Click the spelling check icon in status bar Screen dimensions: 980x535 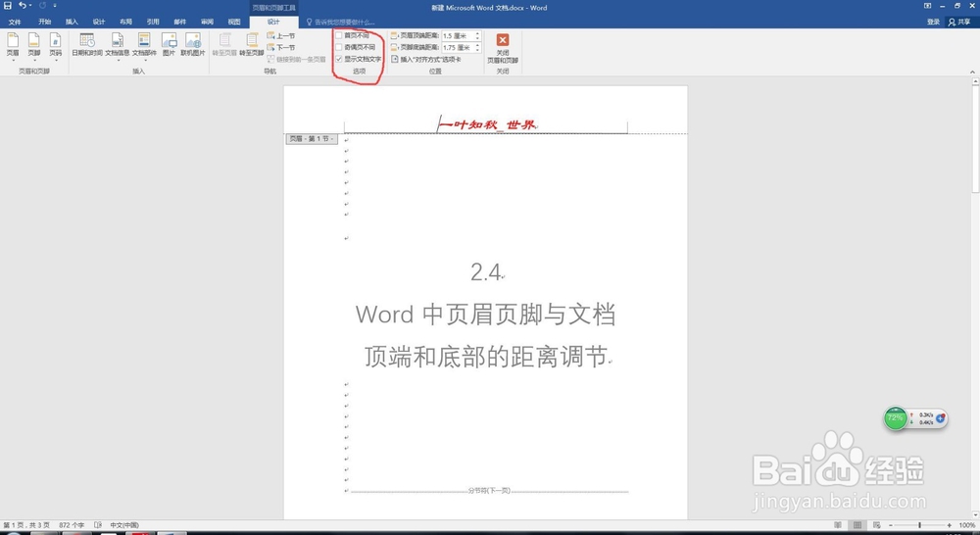(x=98, y=525)
